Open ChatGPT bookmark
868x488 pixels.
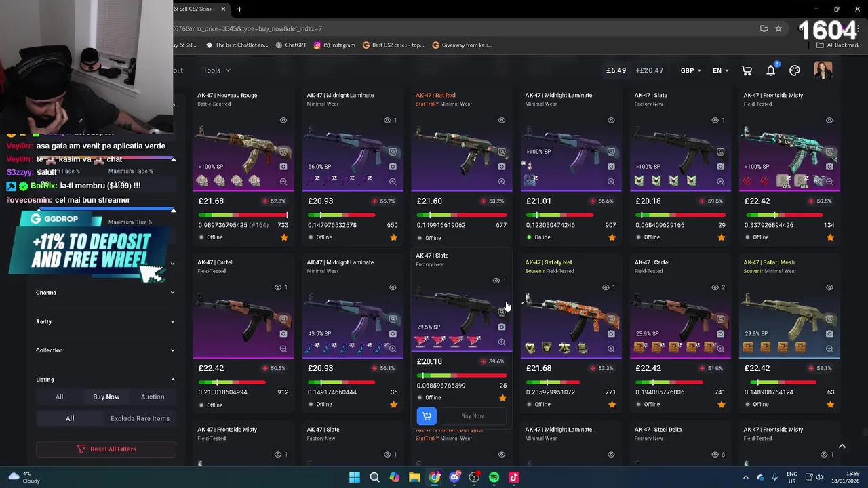pos(291,45)
